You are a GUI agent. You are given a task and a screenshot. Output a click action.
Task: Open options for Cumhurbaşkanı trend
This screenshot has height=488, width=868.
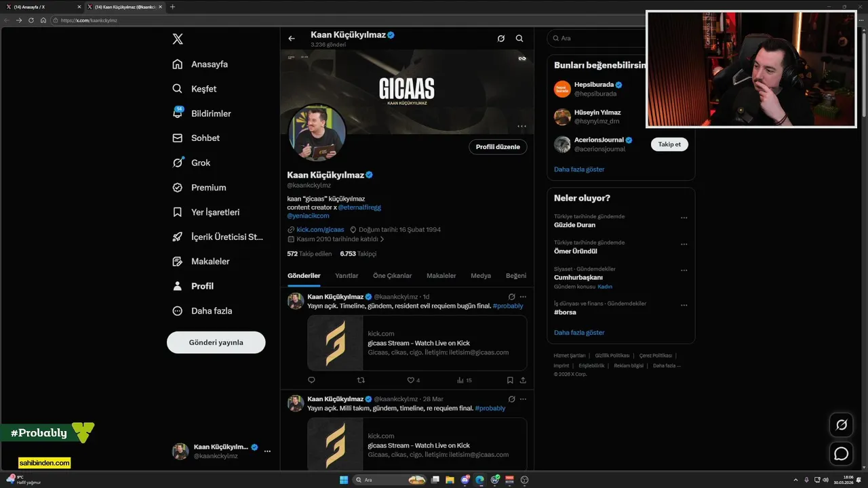pyautogui.click(x=684, y=270)
